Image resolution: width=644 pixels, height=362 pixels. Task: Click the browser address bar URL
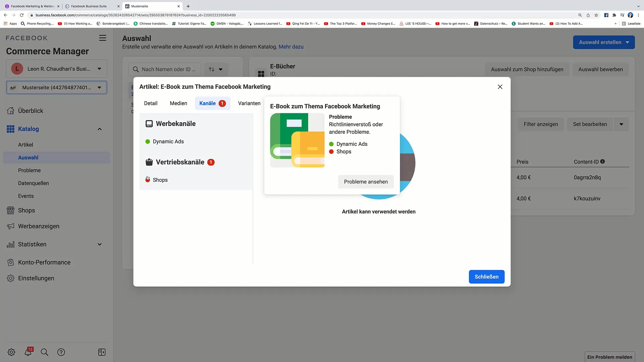[x=136, y=15]
